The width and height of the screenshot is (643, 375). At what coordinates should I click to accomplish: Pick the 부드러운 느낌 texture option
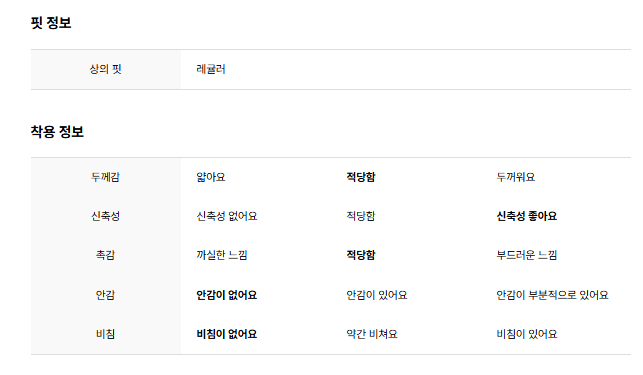click(527, 255)
